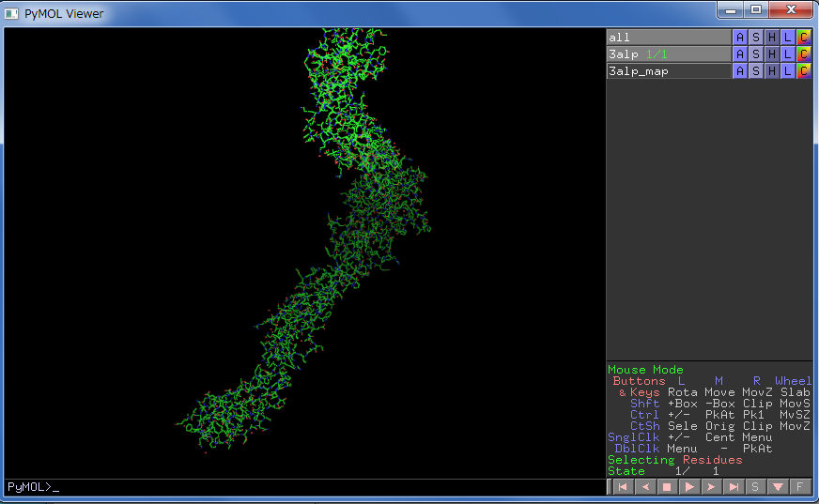The width and height of the screenshot is (819, 504).
Task: Open the Show menu for 3alp
Action: pos(756,54)
